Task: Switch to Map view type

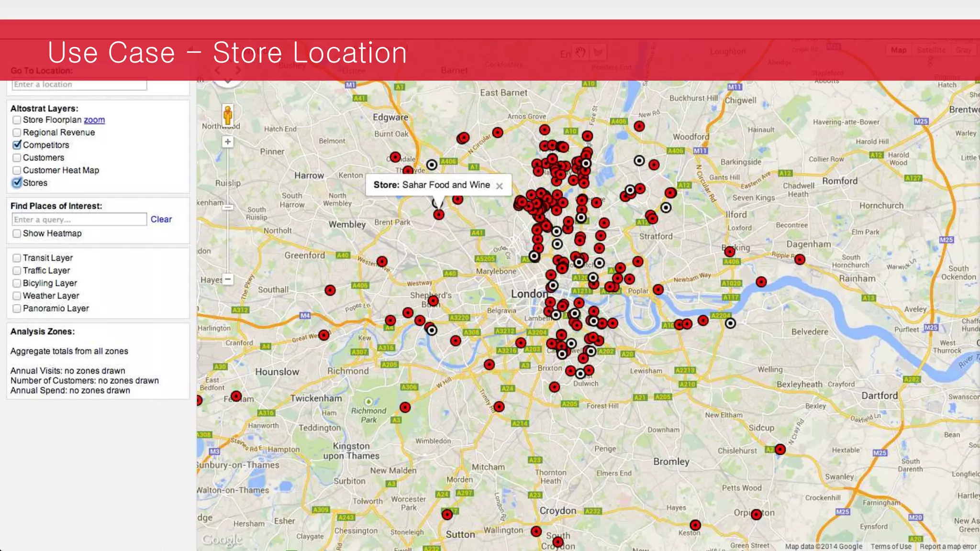Action: (899, 50)
